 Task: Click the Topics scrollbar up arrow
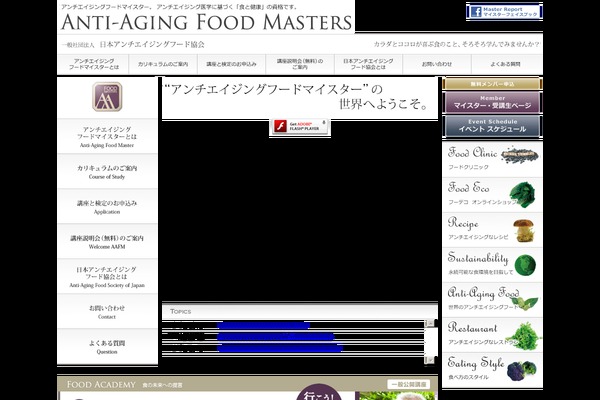pyautogui.click(x=431, y=324)
